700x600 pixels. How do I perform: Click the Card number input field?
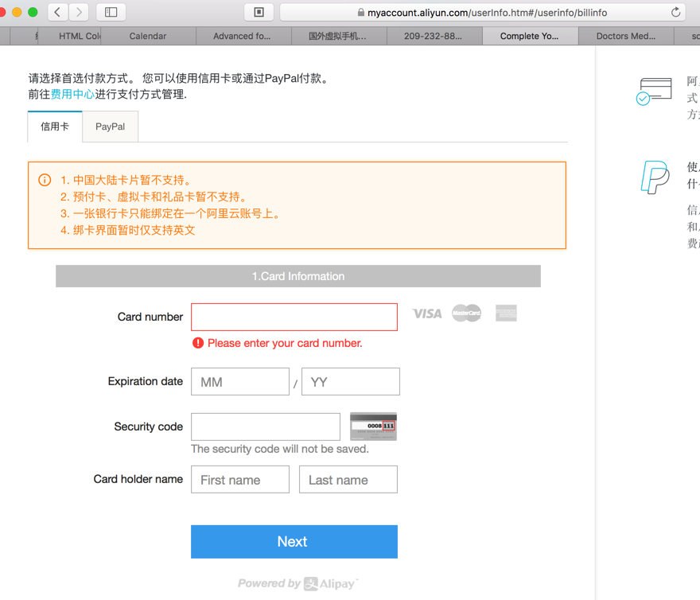pyautogui.click(x=294, y=317)
